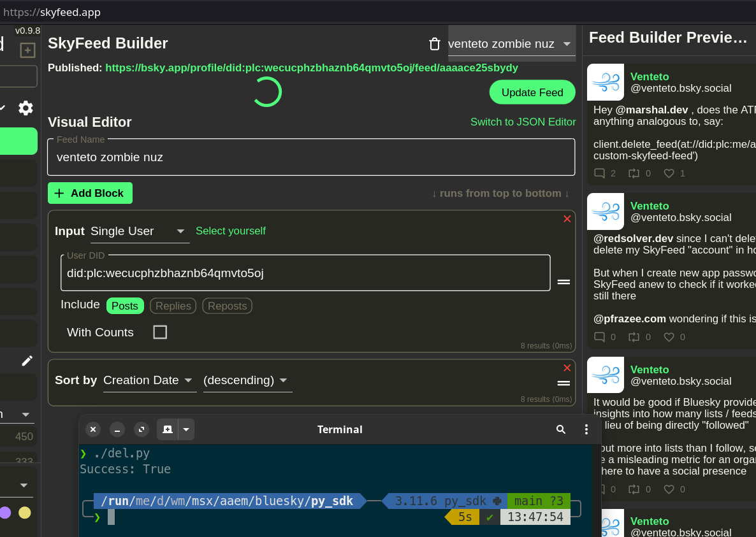Toggle the With Counts checkbox
The image size is (756, 537).
point(160,333)
